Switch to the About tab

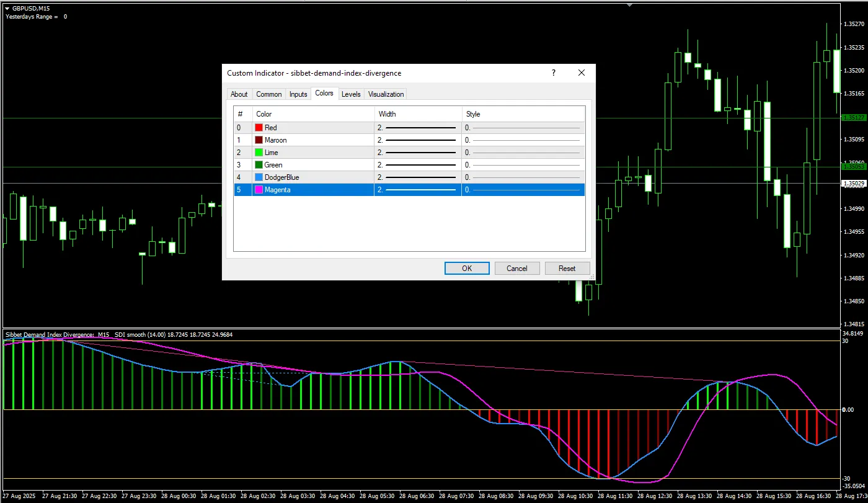(x=239, y=94)
